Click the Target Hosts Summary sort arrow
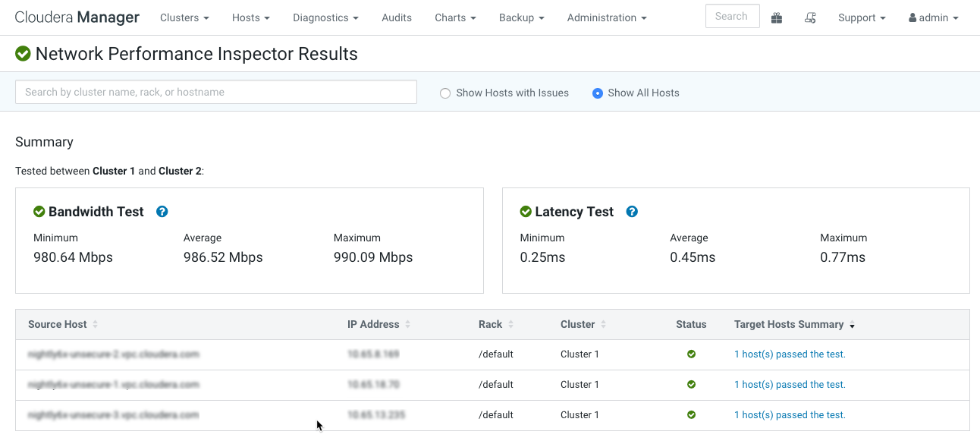The height and width of the screenshot is (444, 980). (x=852, y=326)
